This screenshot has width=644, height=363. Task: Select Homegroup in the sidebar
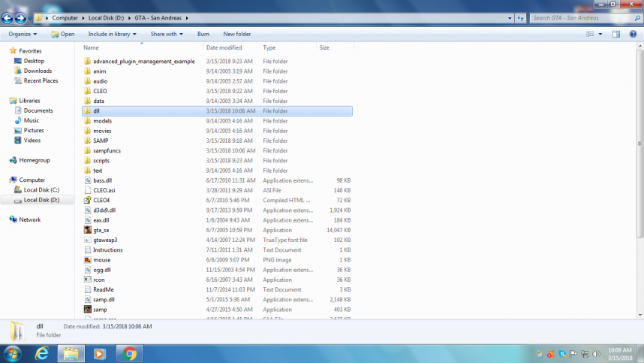click(34, 160)
